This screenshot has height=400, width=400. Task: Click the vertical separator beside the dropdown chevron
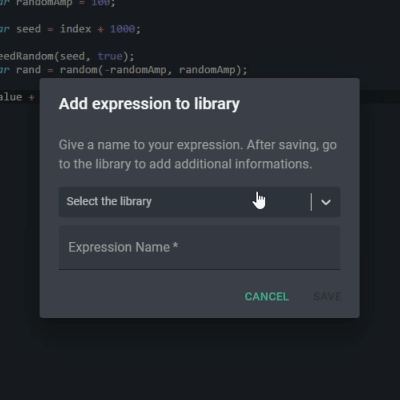pyautogui.click(x=311, y=202)
